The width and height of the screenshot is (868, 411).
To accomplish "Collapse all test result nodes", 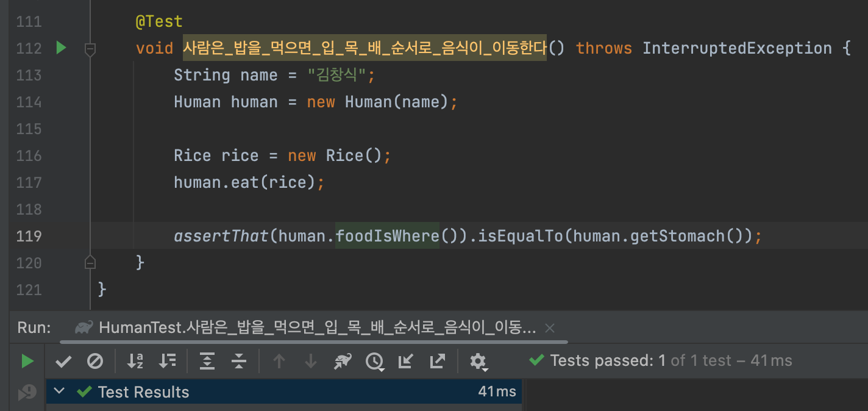I will [239, 361].
